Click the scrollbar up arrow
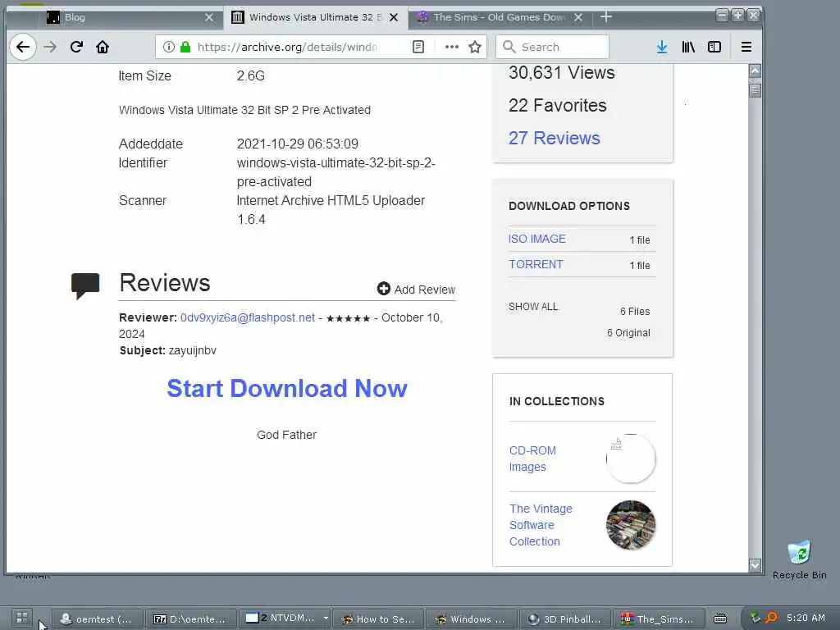Viewport: 840px width, 630px height. point(755,71)
